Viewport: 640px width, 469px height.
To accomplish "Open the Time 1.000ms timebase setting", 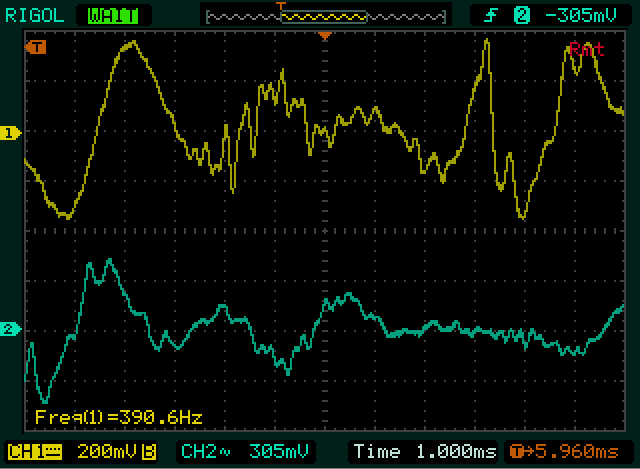I will pos(419,451).
